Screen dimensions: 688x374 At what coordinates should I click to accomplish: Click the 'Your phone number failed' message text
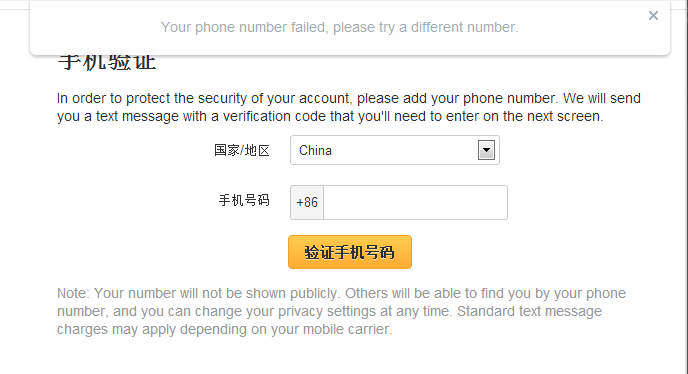click(340, 27)
